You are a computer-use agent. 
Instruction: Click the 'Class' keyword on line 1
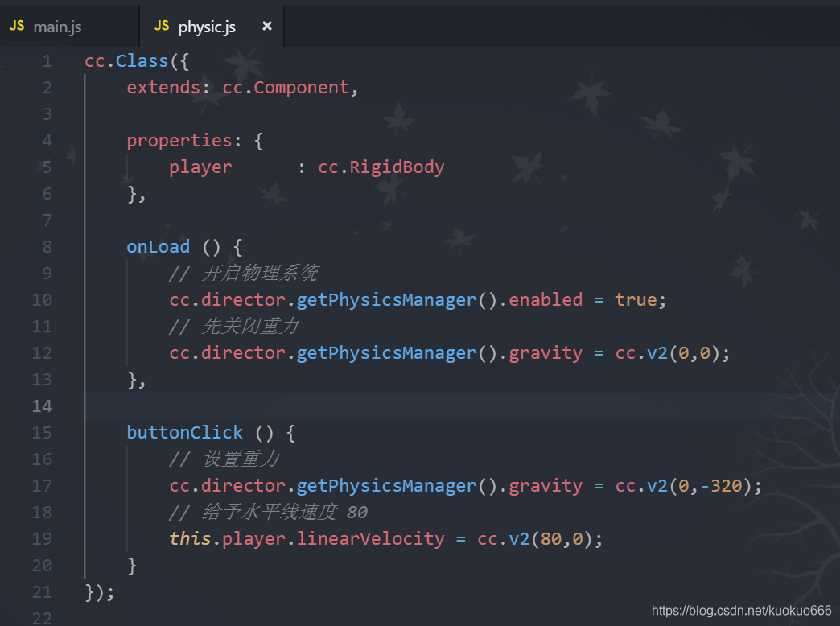[142, 60]
